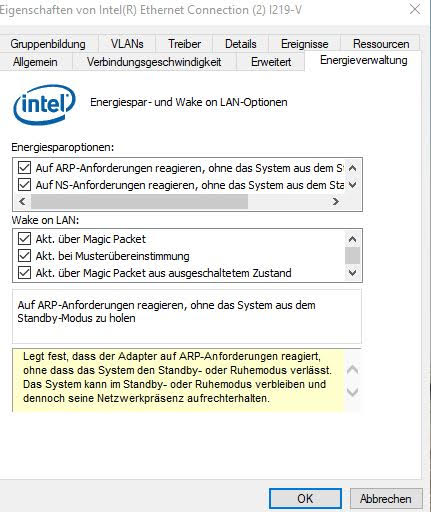Open the Allgemein tab
Screen dimensions: 431x512
pos(35,62)
